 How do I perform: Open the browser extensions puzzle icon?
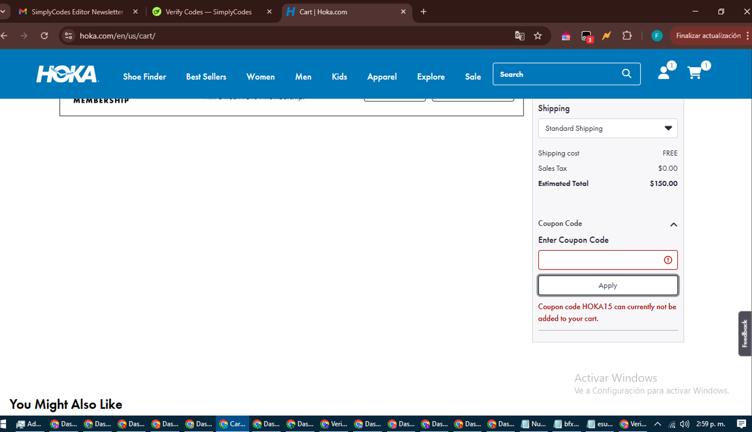coord(627,35)
